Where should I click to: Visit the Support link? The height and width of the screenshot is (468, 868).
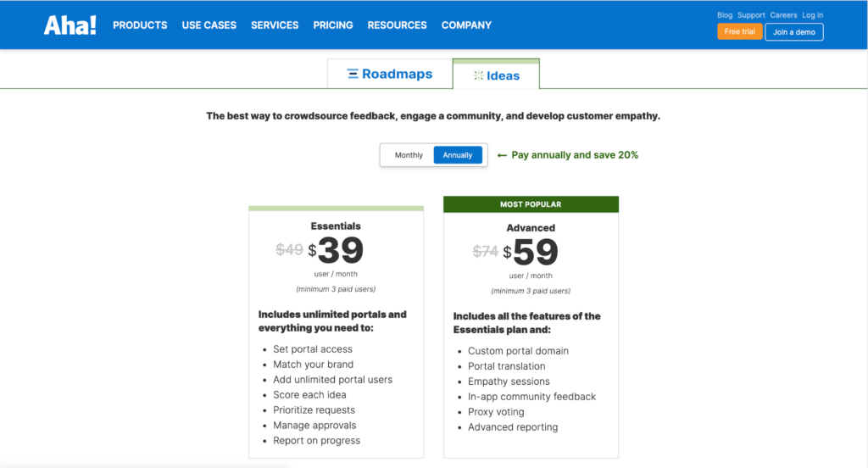(751, 15)
